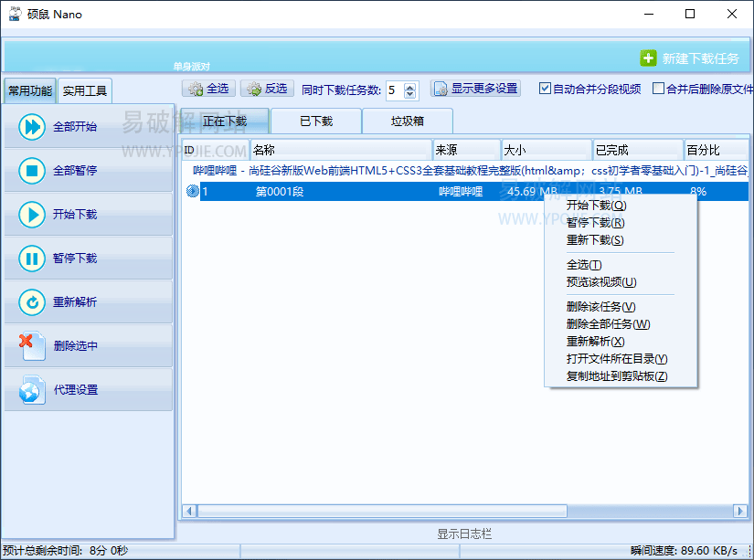The height and width of the screenshot is (560, 754).
Task: Open Proxy Settings globe icon
Action: tap(32, 390)
